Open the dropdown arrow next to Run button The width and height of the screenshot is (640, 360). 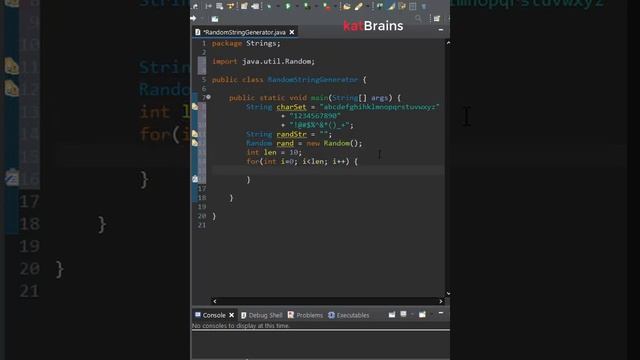pyautogui.click(x=297, y=6)
